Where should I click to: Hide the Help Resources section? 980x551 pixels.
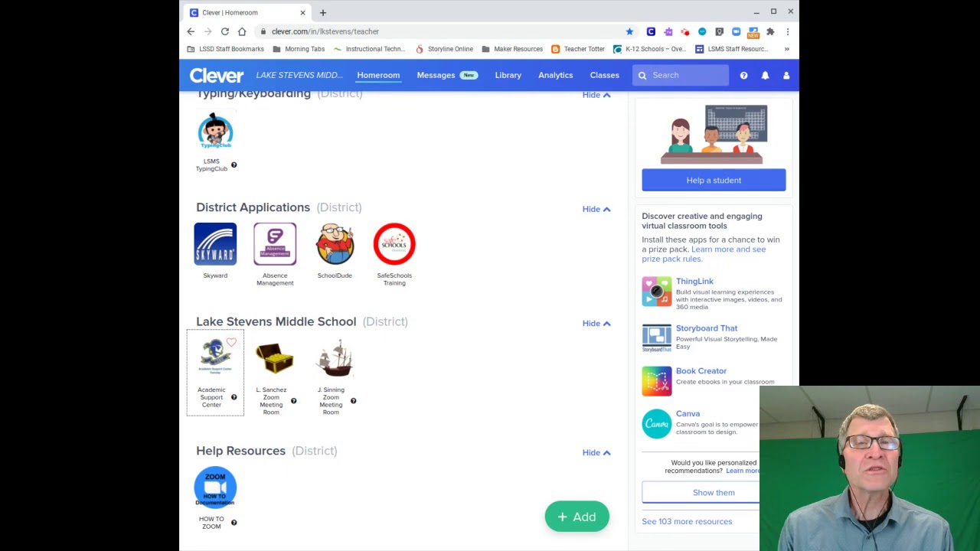click(x=596, y=452)
